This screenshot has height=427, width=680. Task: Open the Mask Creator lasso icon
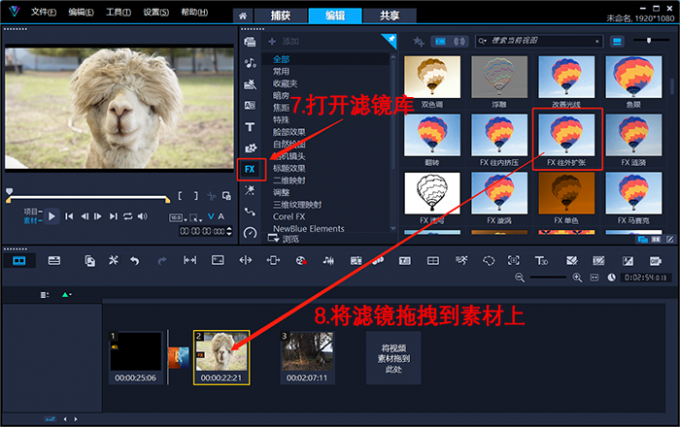coord(489,261)
